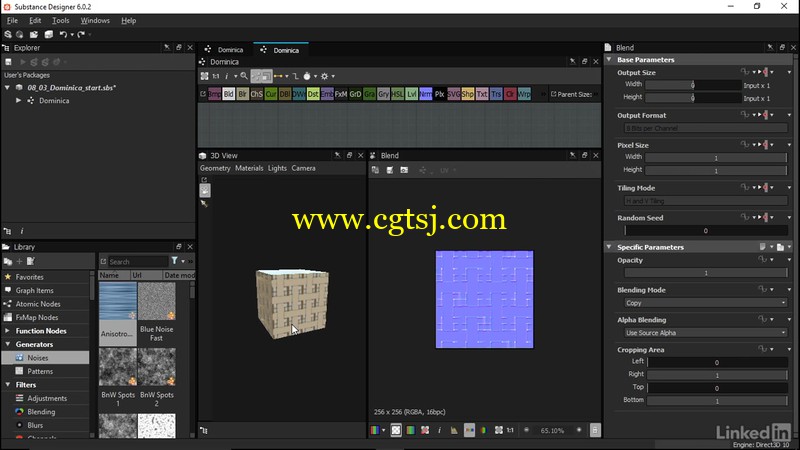The width and height of the screenshot is (800, 450).
Task: Collapse the Filters category in Library
Action: click(x=7, y=385)
